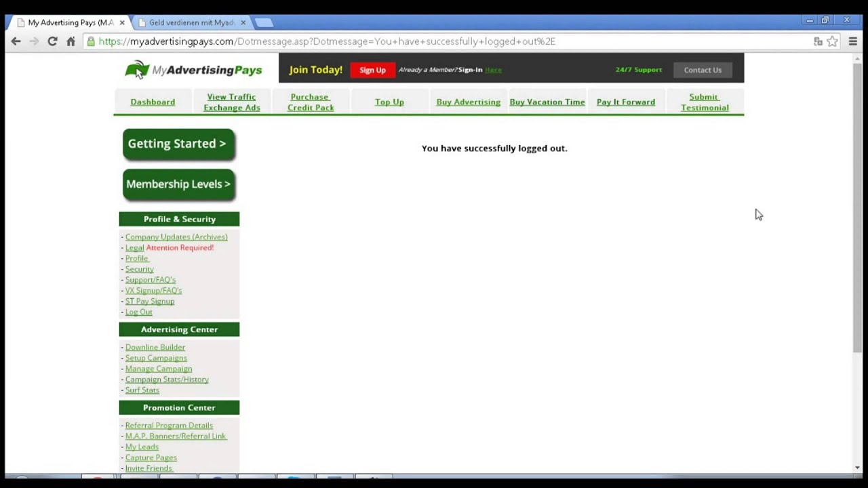Go to My Leads link

tap(142, 447)
